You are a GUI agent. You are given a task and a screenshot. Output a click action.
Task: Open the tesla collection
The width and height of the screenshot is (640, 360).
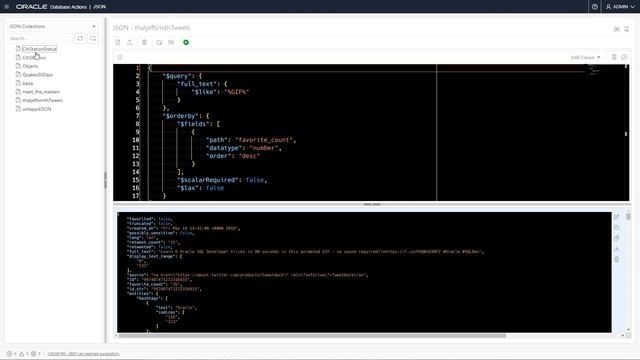(27, 83)
